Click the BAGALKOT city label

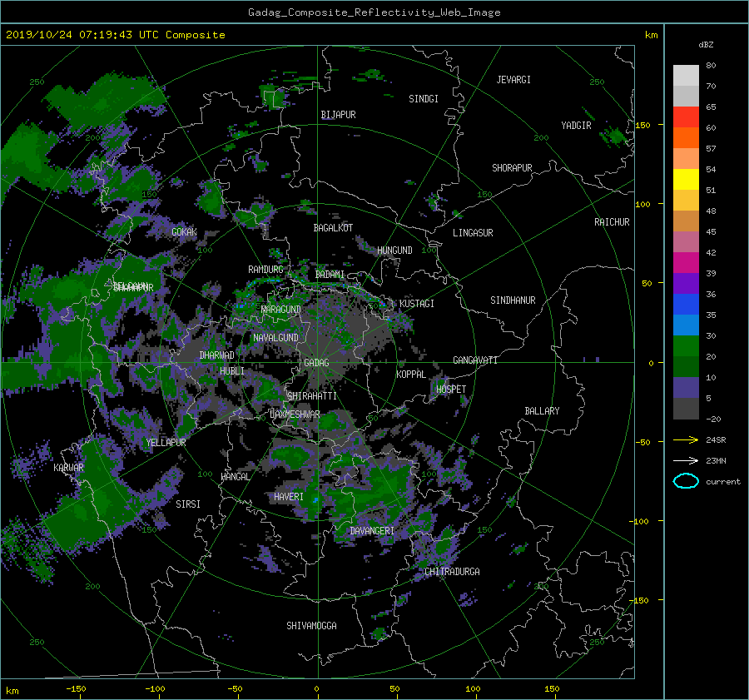pos(333,228)
